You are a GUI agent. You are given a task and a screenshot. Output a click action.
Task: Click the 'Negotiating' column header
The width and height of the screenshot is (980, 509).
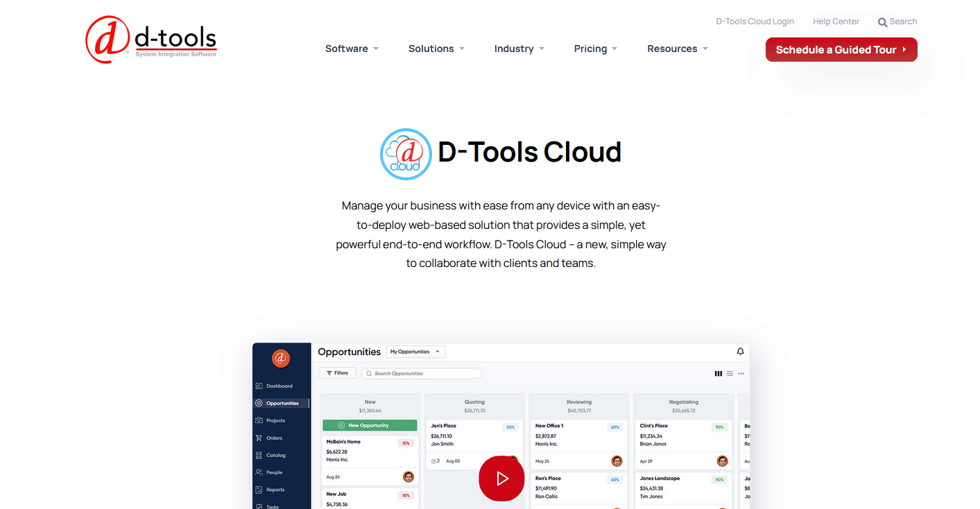point(684,402)
